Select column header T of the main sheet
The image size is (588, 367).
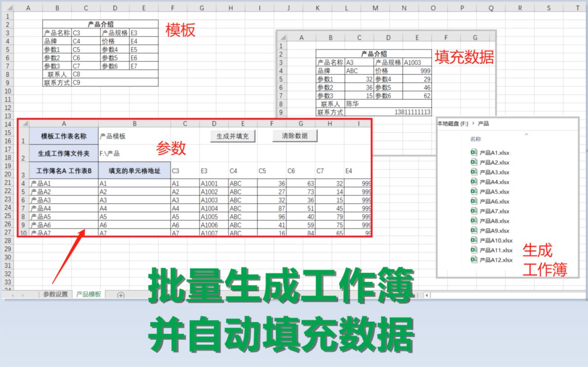(x=578, y=8)
